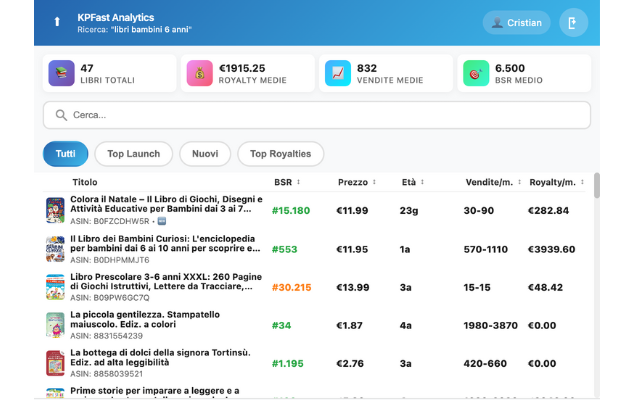
Task: Click royalty value €3939.60
Action: [x=551, y=249]
